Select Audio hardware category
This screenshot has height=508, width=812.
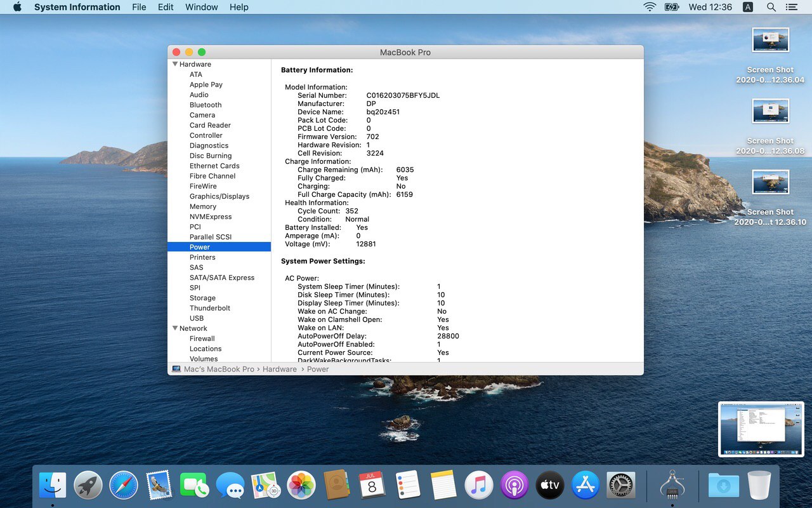click(199, 95)
